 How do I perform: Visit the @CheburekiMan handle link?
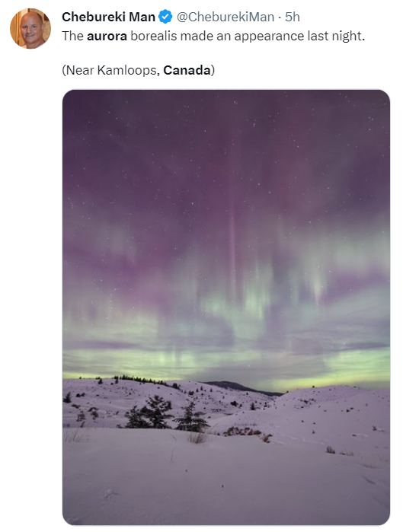(225, 17)
